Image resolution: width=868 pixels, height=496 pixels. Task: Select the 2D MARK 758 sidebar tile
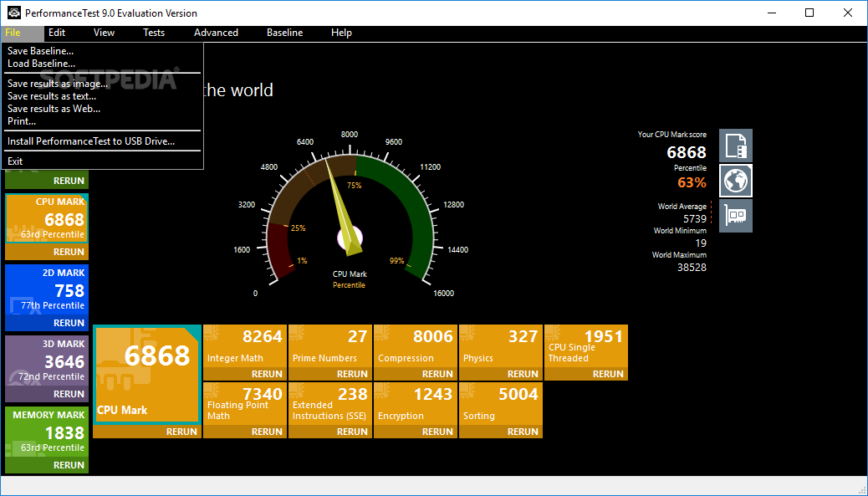click(47, 289)
